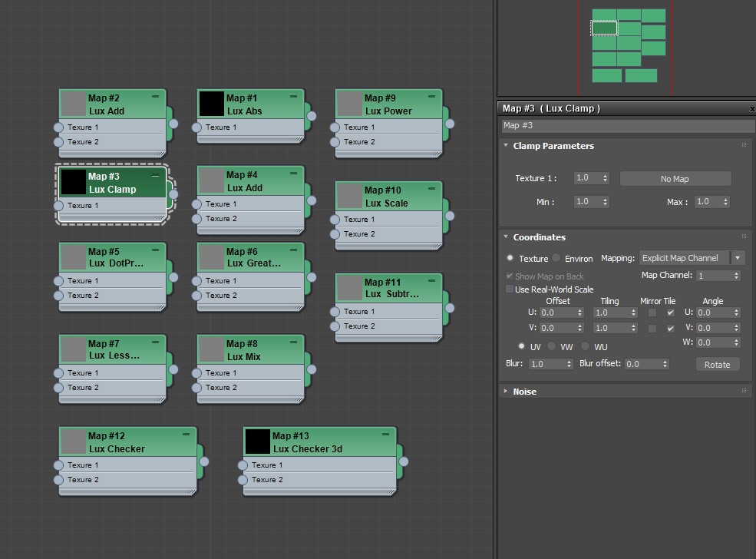
Task: Collapse Map #11 node using its minus icon
Action: [x=431, y=281]
